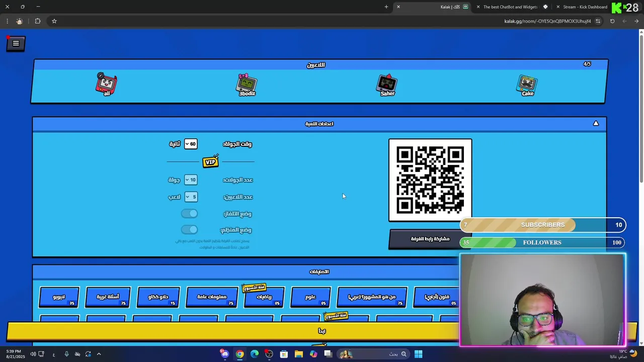Select the معلومات عامة category
Image resolution: width=644 pixels, height=362 pixels.
212,297
